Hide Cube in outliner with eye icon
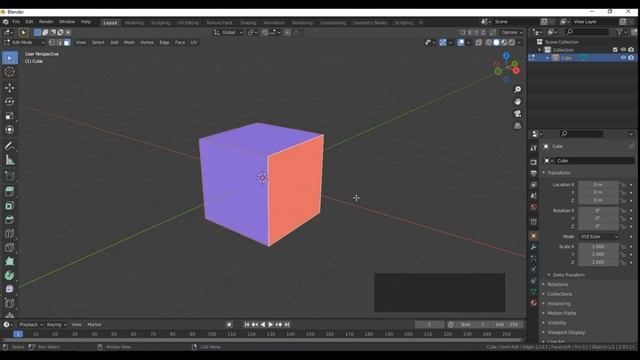Screen dimensions: 640x360 (x=623, y=58)
